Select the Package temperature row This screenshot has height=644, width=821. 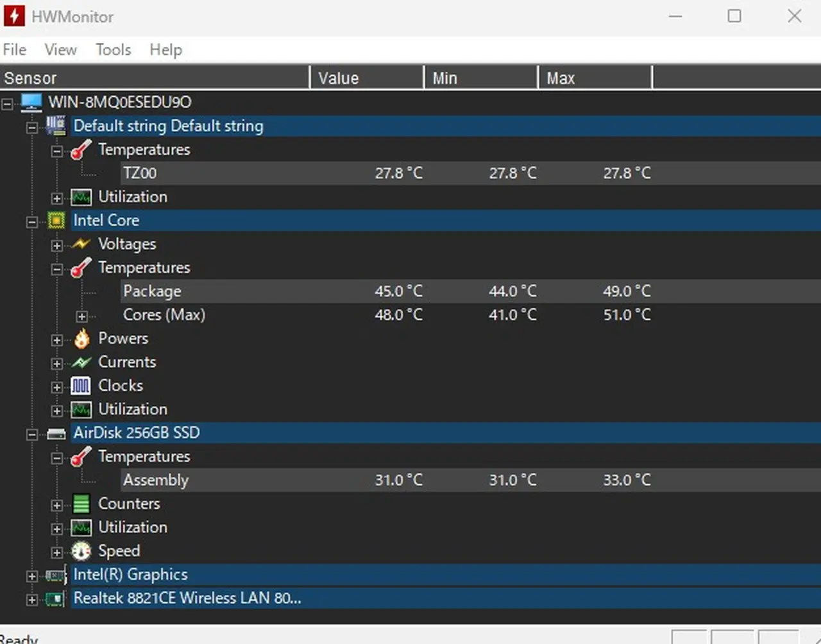point(152,291)
